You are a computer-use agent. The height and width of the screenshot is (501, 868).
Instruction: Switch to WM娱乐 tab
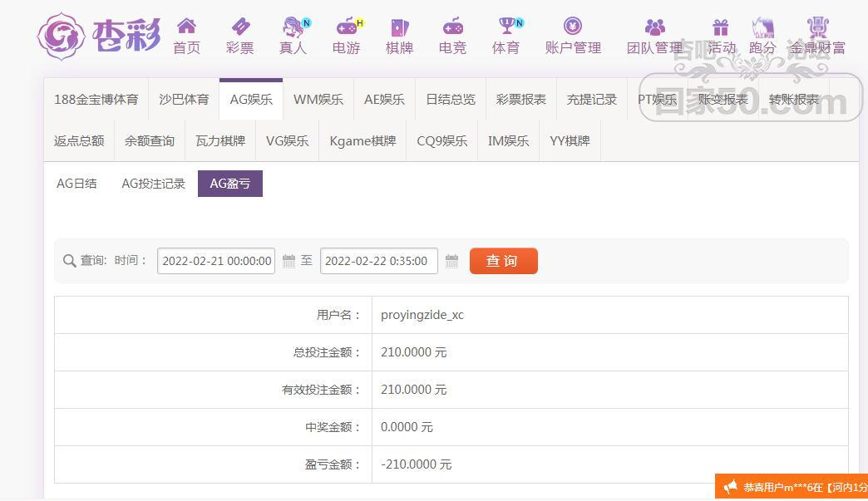(318, 100)
